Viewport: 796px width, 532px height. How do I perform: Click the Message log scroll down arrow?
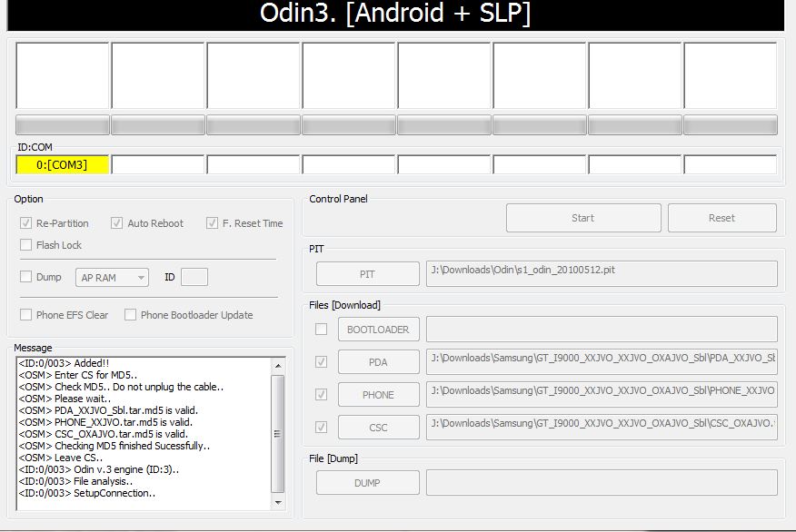point(278,503)
